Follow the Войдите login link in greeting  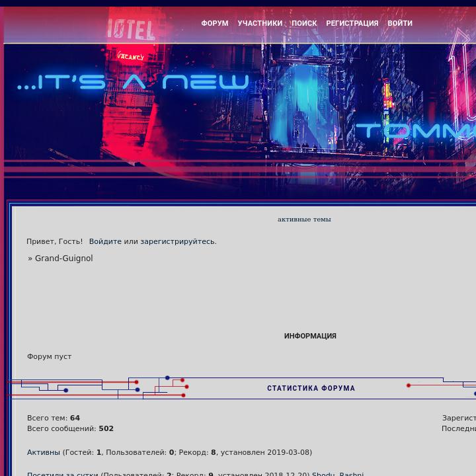tap(105, 242)
